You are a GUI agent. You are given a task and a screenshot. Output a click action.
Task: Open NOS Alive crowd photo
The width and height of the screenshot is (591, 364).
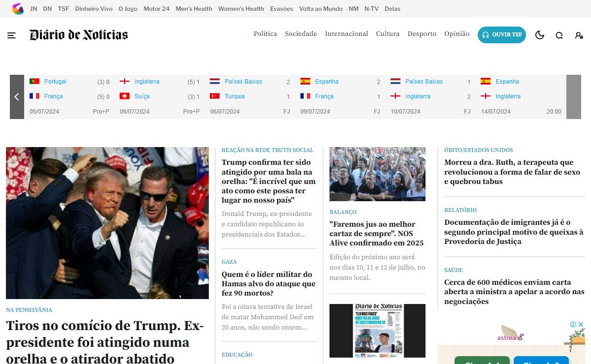click(x=377, y=174)
